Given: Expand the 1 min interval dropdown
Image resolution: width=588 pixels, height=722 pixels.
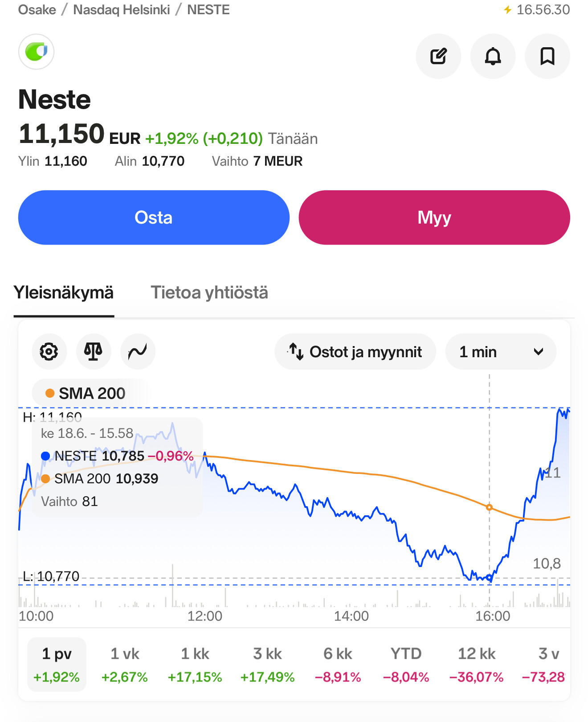Looking at the screenshot, I should (x=501, y=352).
